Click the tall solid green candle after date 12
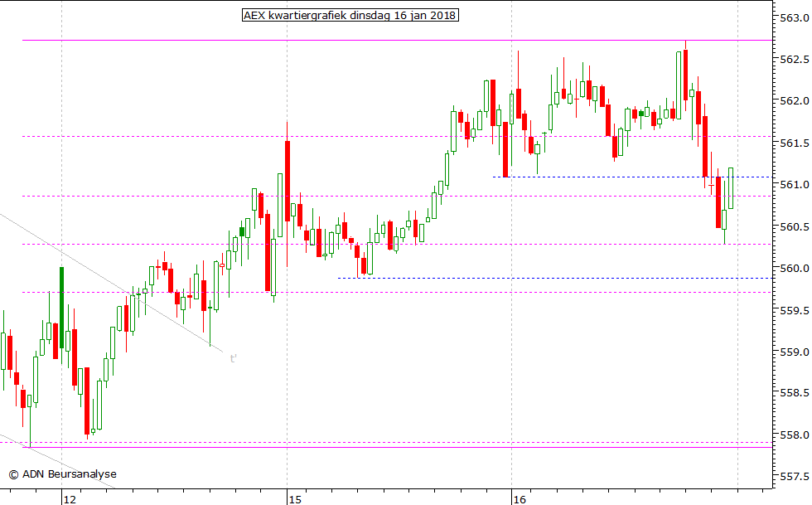 pos(61,308)
